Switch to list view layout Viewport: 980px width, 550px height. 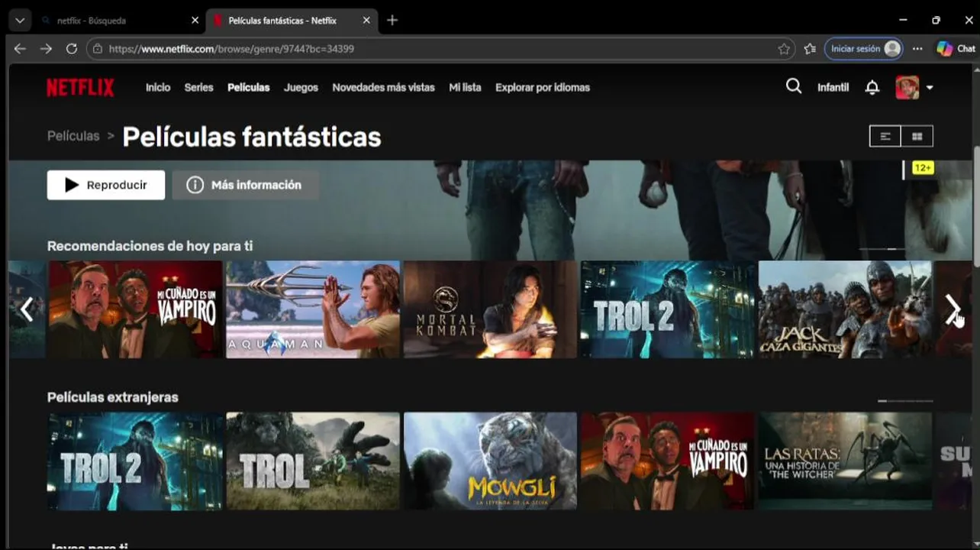pos(885,136)
